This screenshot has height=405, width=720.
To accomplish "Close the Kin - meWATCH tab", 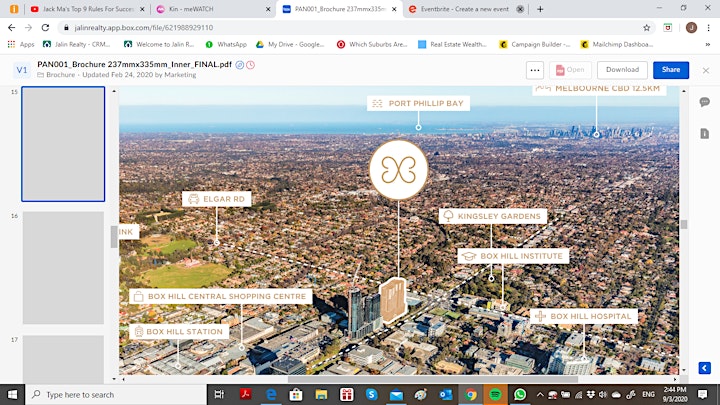I will pos(268,9).
